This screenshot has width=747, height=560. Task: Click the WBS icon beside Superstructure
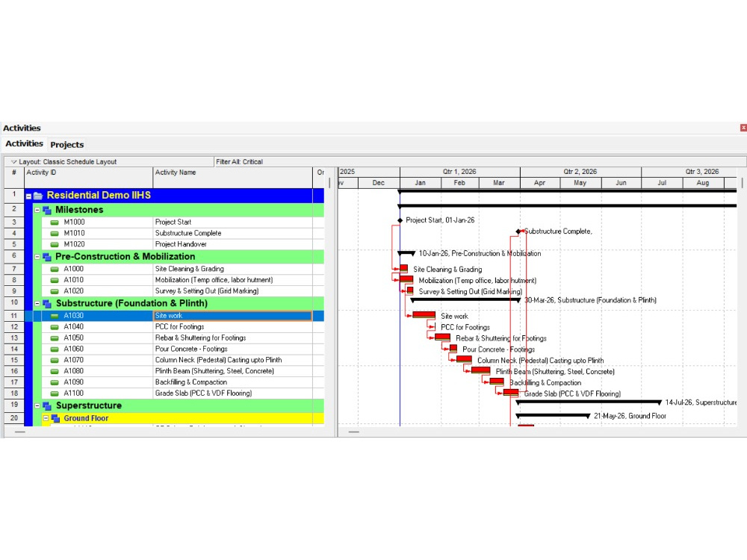pos(46,405)
